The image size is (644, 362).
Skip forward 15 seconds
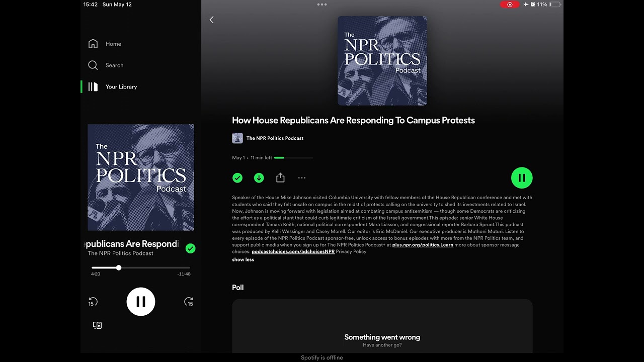(x=189, y=302)
